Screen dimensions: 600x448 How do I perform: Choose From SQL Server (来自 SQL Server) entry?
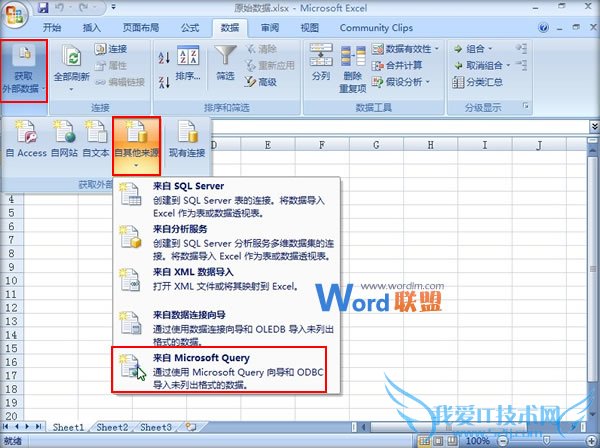pos(226,199)
